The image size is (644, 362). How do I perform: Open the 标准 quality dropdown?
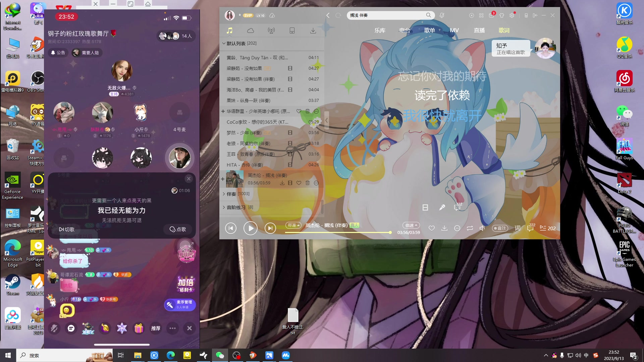tap(293, 225)
